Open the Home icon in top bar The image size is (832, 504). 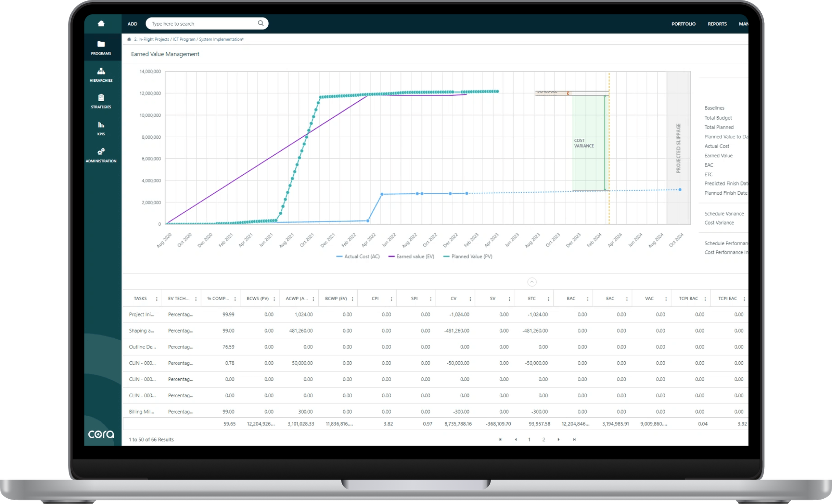(x=101, y=23)
